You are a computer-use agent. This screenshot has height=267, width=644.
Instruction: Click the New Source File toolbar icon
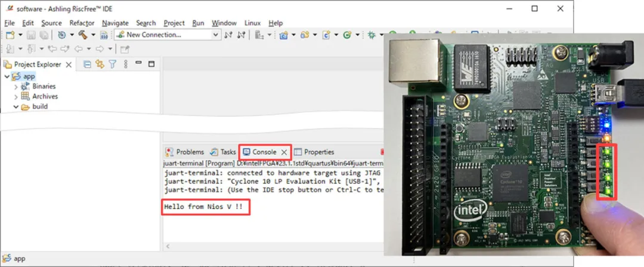coord(326,35)
